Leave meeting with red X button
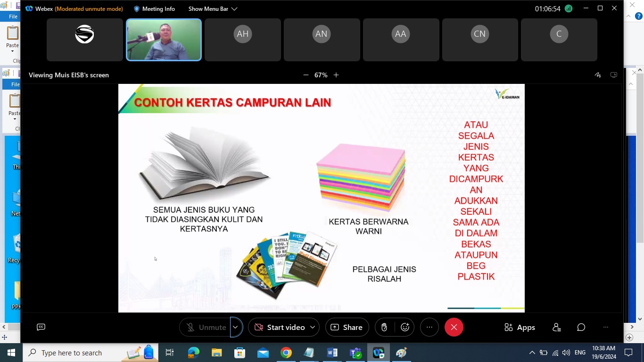Viewport: 644px width, 362px height. (454, 327)
